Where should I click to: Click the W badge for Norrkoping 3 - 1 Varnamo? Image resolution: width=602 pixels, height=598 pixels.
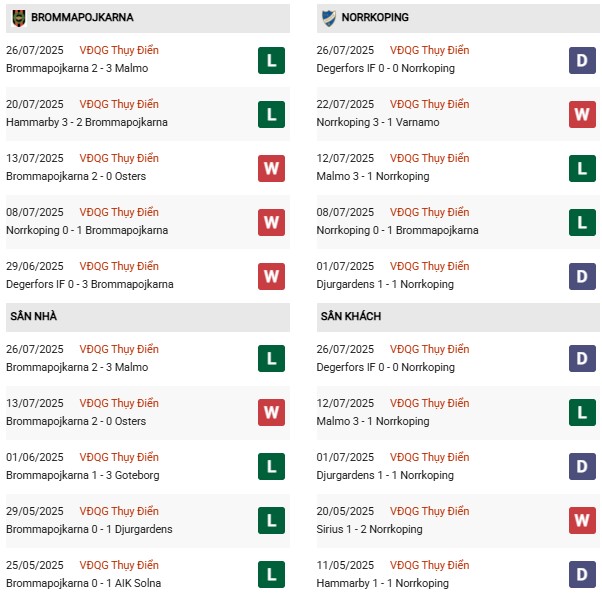pos(582,114)
